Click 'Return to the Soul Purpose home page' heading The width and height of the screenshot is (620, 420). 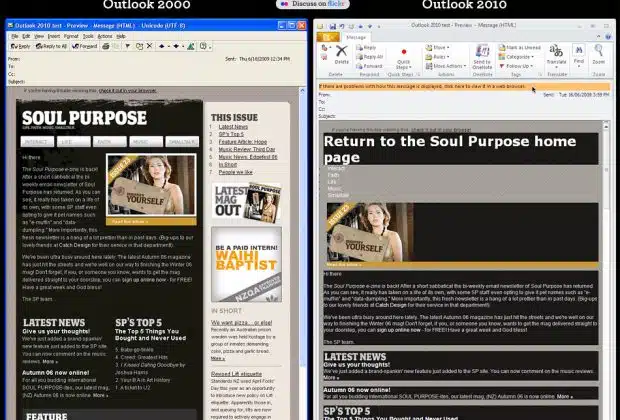pos(450,149)
